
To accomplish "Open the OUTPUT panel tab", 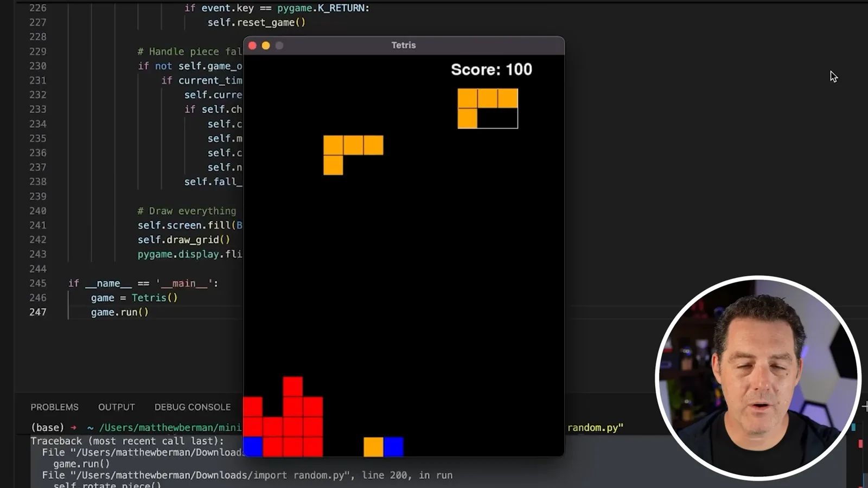I will [117, 407].
